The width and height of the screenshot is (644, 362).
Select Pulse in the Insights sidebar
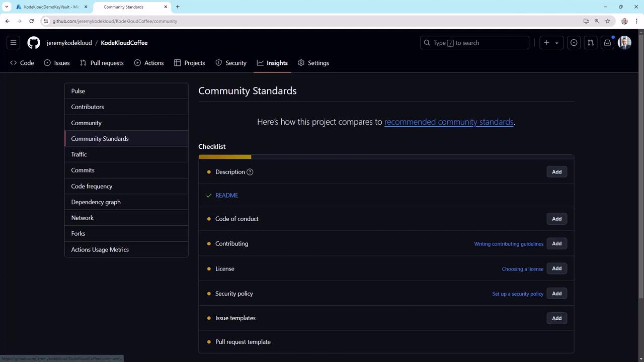pos(126,91)
